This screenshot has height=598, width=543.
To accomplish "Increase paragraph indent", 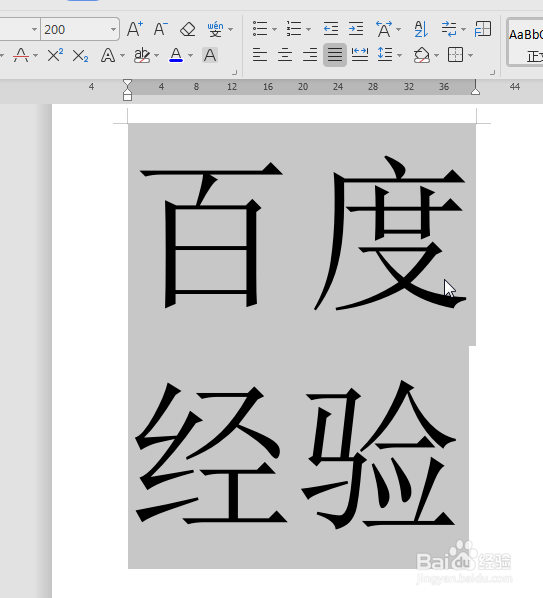I will pyautogui.click(x=356, y=29).
